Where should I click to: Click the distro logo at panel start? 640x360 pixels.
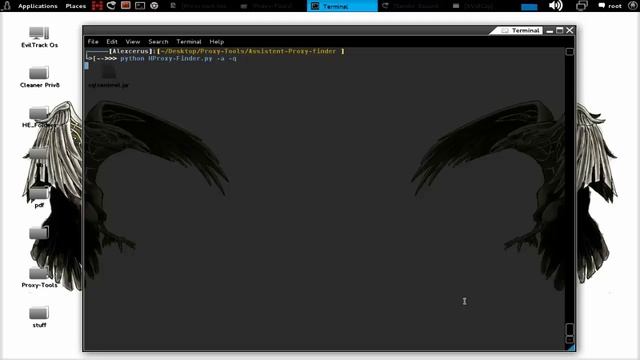tap(7, 5)
